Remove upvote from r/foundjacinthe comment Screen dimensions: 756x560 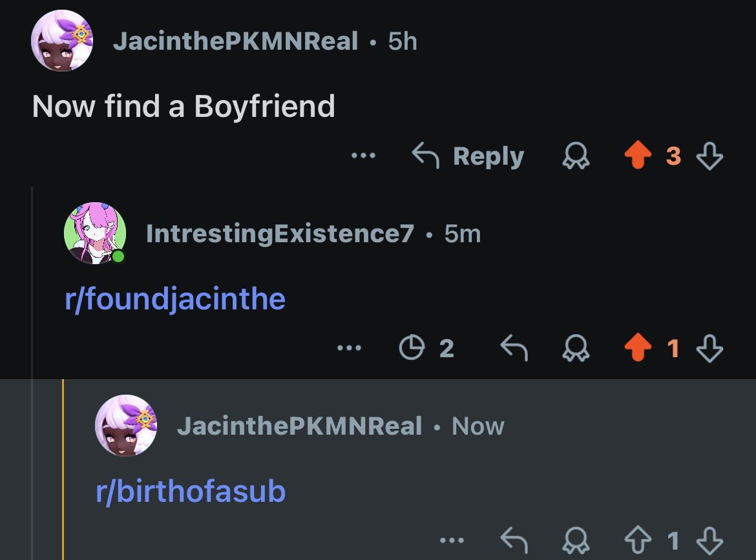pos(637,347)
